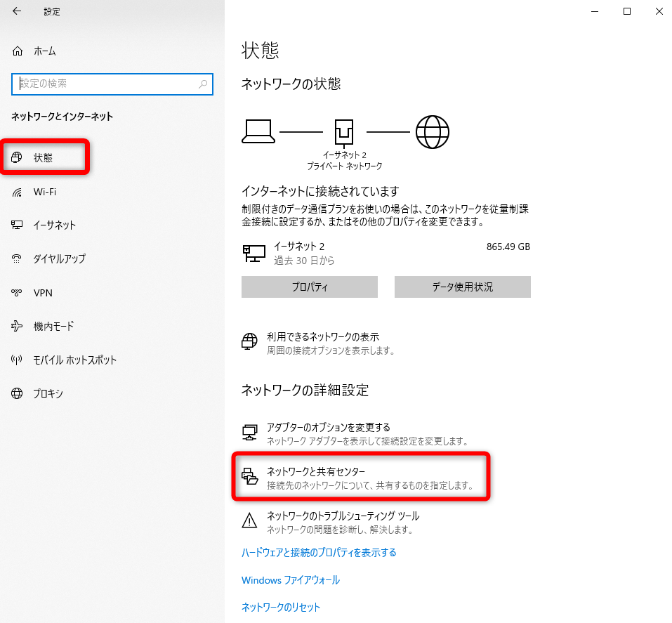Select the モバイル ホットスポット antenna icon
Viewport: 672px width, 623px height.
[x=17, y=360]
